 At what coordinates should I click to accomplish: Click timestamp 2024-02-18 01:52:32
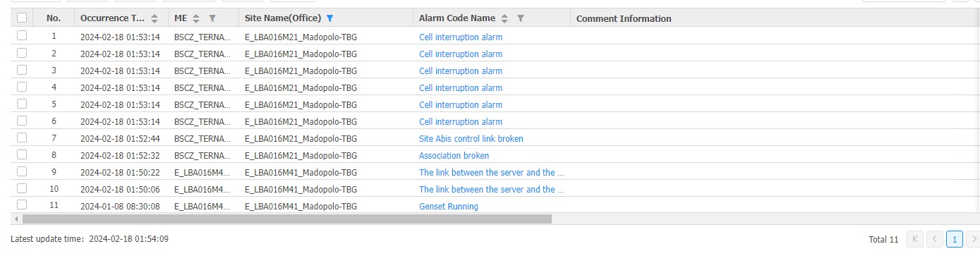point(120,156)
